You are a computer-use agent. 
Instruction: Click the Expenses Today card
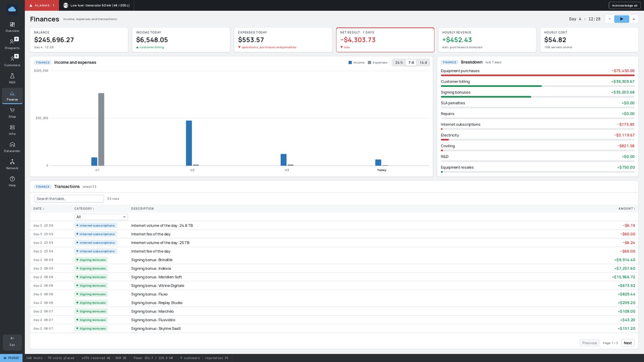pos(283,40)
